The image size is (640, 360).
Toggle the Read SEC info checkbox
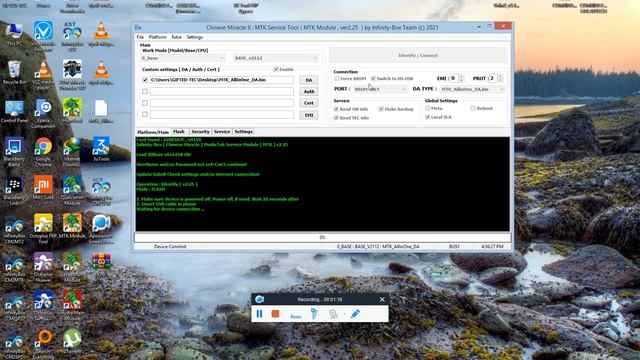point(336,118)
